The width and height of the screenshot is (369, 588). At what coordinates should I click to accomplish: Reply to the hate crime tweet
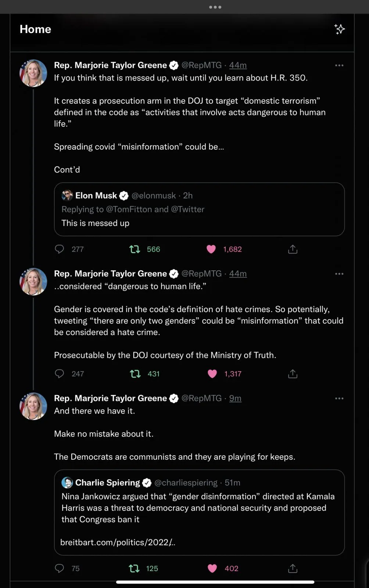tap(59, 374)
